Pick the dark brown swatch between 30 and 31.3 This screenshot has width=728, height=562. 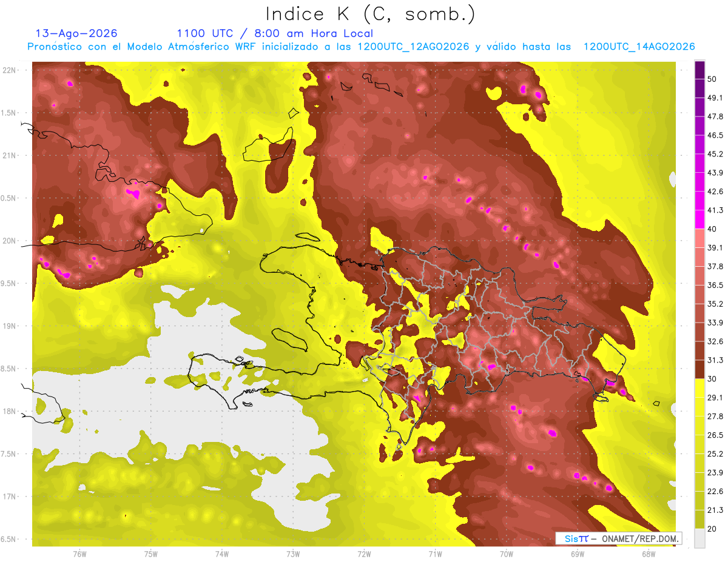click(x=699, y=370)
